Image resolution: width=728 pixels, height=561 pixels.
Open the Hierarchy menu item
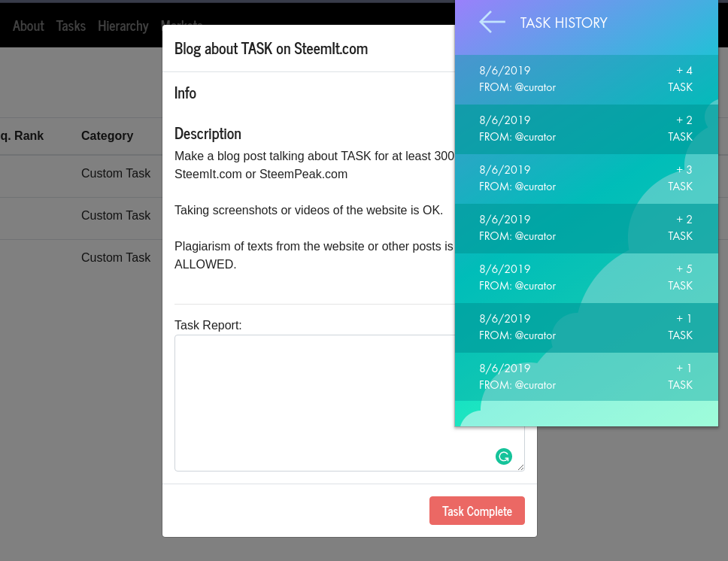point(123,26)
